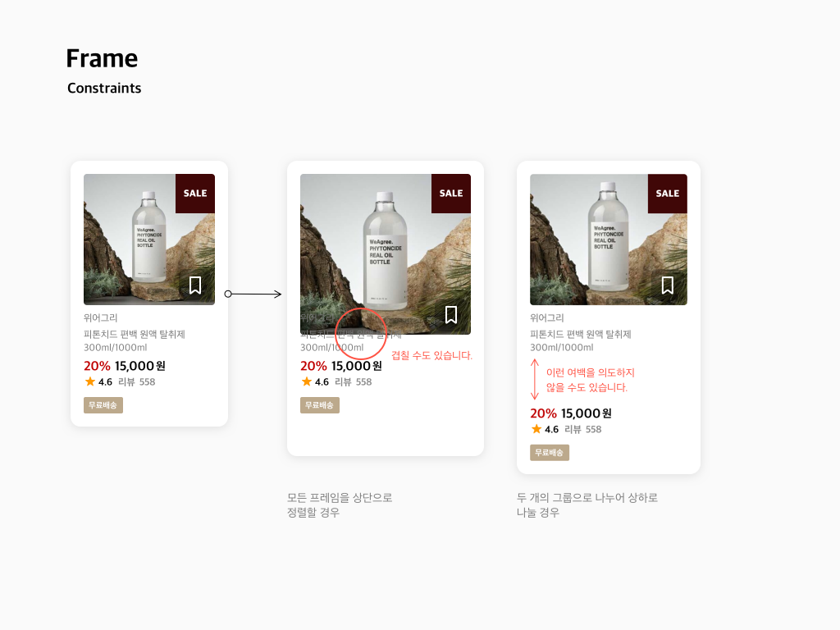Select the Constraints subtitle text

(x=104, y=88)
